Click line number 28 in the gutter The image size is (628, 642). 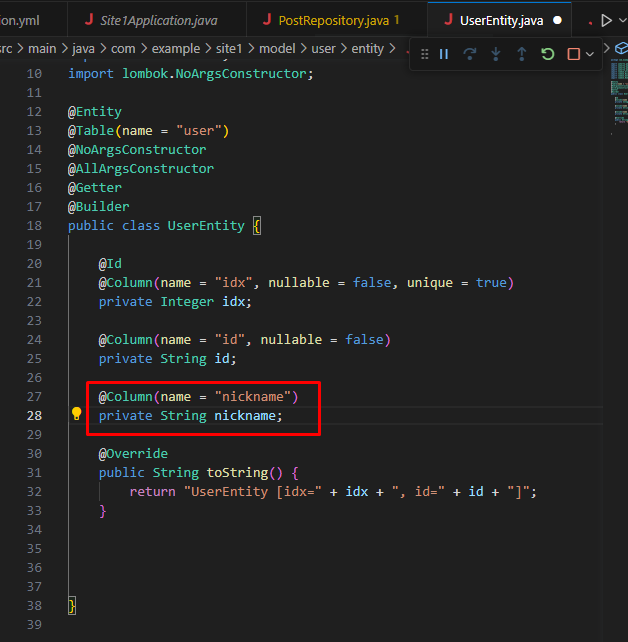click(34, 416)
